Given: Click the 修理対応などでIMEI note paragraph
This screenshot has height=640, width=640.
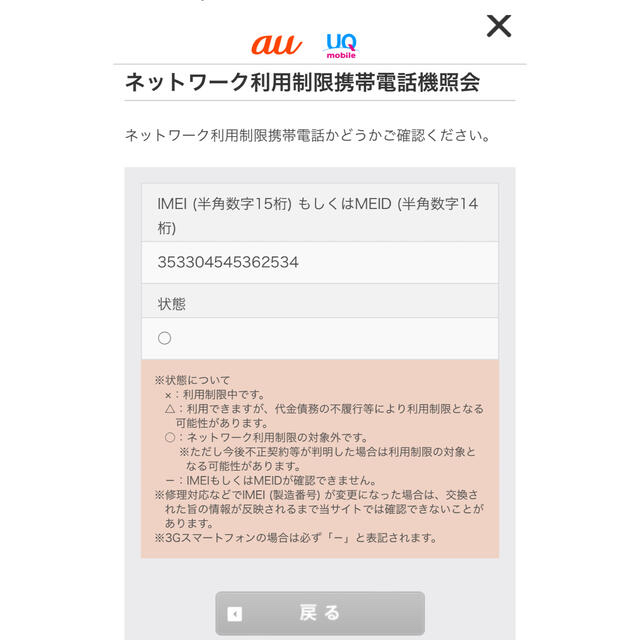Looking at the screenshot, I should [x=319, y=509].
